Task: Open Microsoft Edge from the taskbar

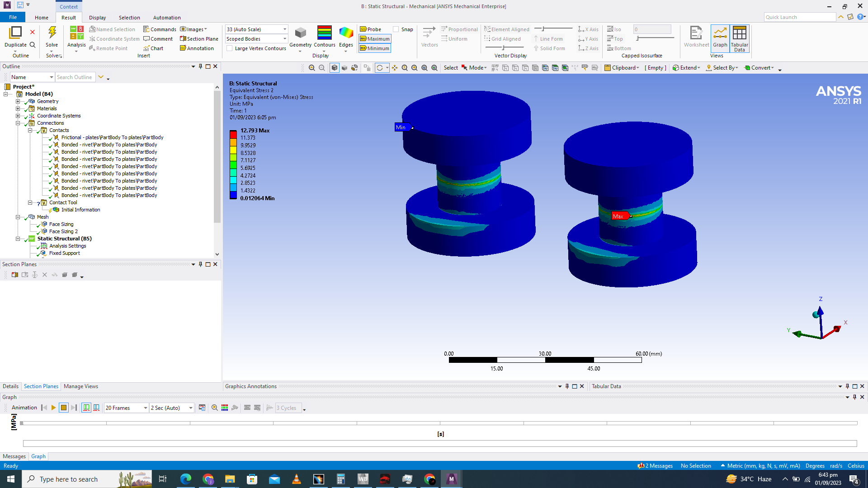Action: point(186,479)
